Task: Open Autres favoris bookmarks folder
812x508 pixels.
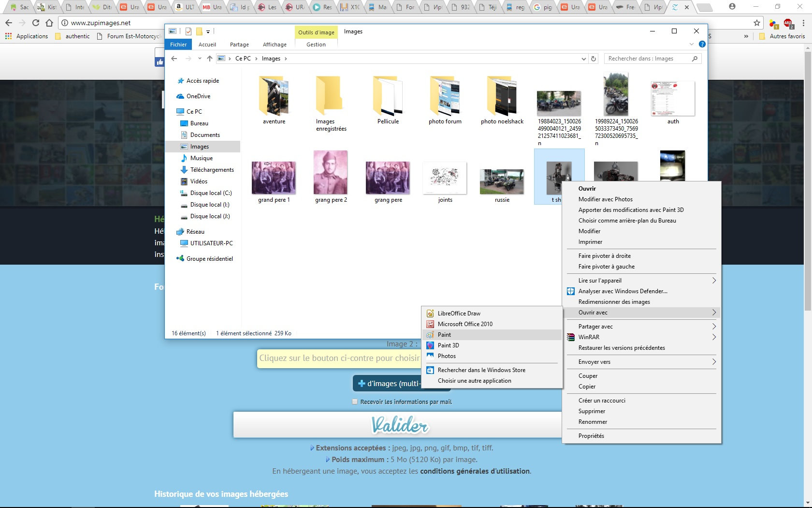Action: click(x=782, y=36)
